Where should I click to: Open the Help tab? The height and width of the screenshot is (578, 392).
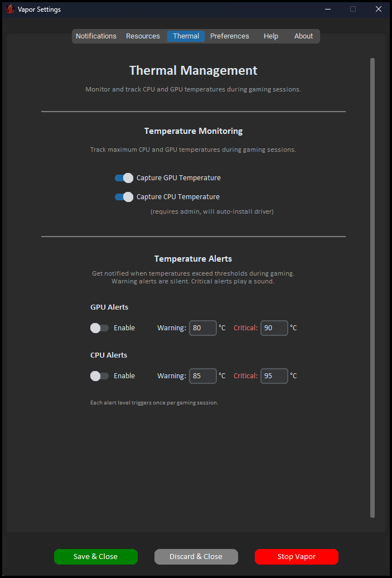271,36
